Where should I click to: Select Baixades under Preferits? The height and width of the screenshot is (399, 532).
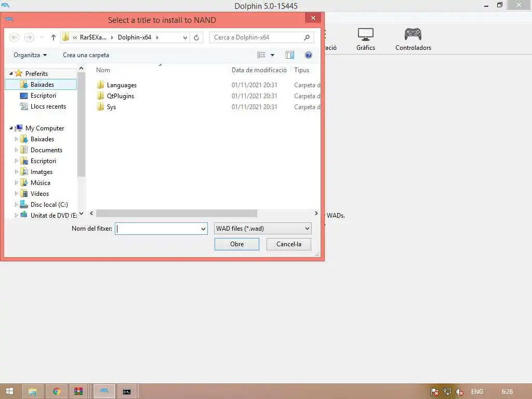[41, 85]
